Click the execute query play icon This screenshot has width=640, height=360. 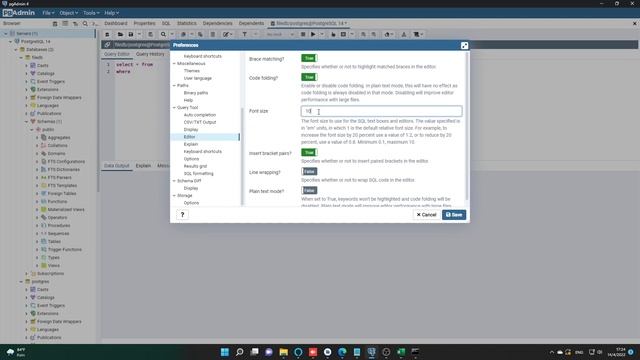tap(313, 34)
